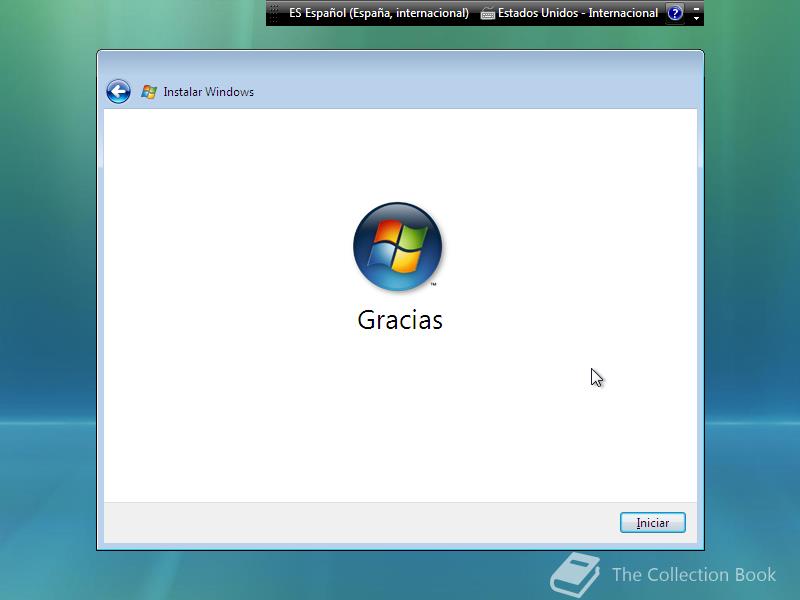Screen dimensions: 800x600
Task: Select ES Español input language in language bar
Action: pos(379,13)
